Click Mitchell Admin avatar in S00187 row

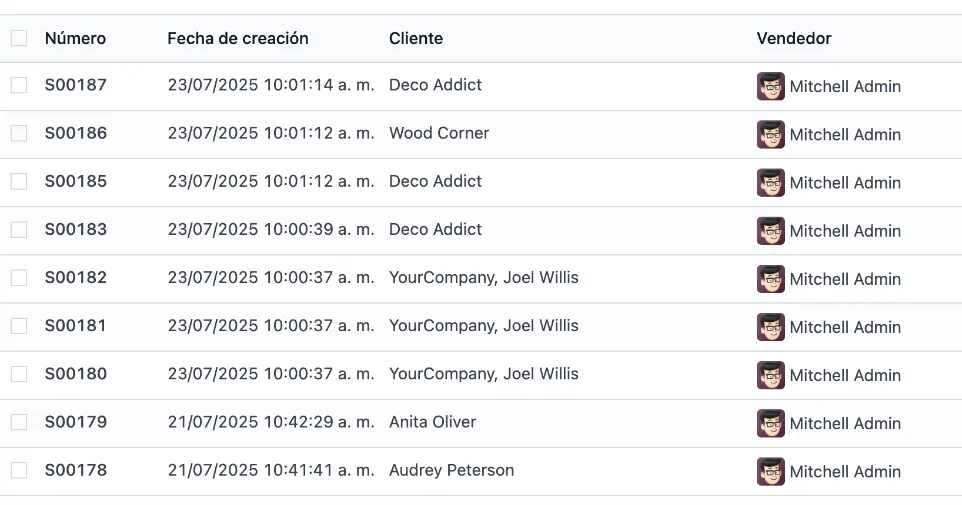click(770, 86)
